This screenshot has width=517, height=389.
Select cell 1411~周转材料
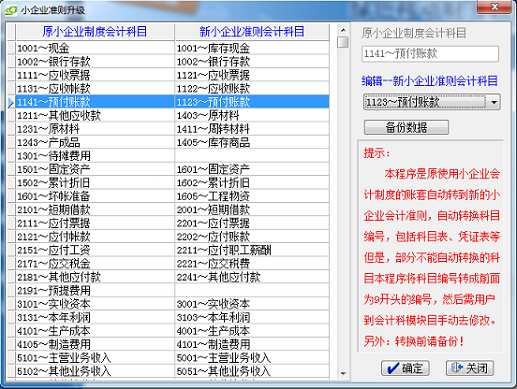point(252,129)
